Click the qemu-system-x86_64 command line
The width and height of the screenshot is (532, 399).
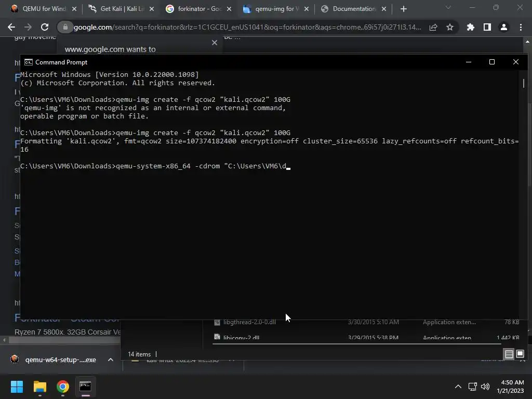click(155, 166)
